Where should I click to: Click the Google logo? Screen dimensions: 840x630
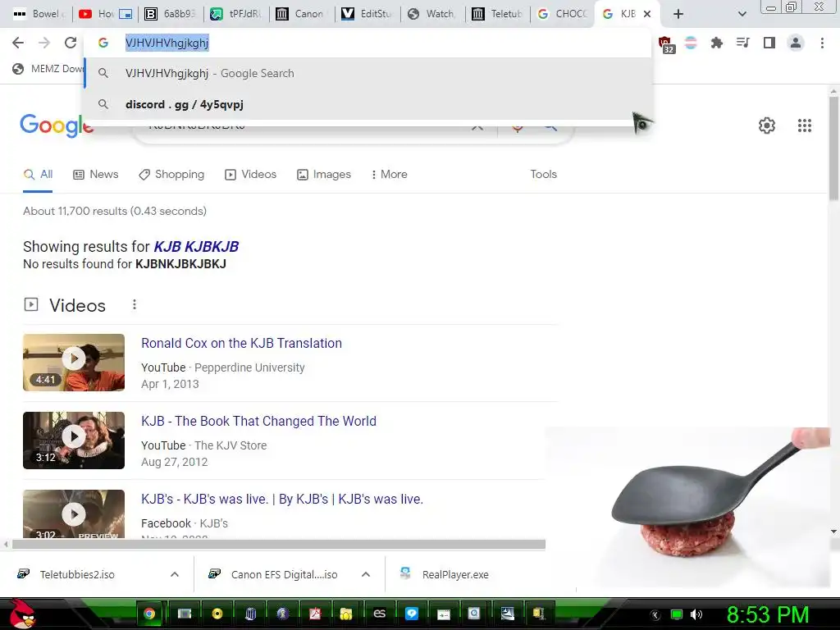coord(57,126)
